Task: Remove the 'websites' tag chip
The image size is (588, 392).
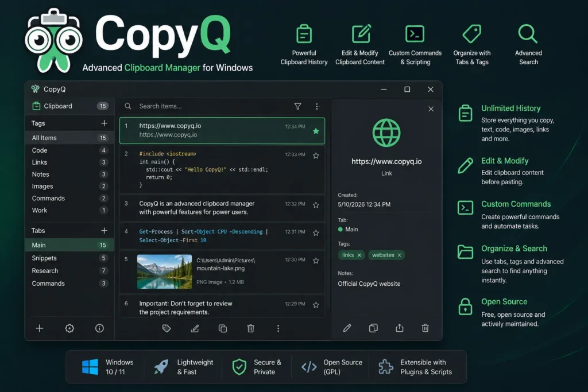Action: [400, 255]
